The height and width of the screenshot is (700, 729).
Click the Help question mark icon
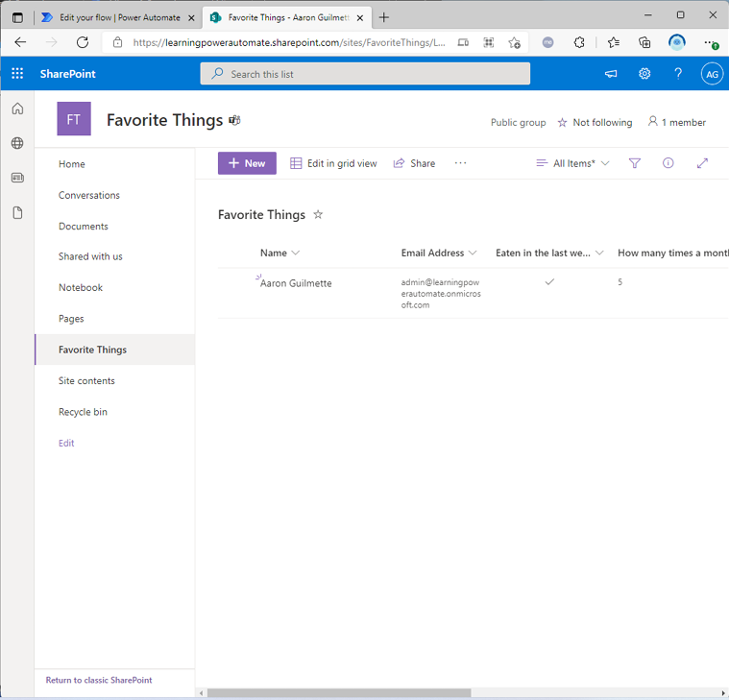tap(678, 74)
